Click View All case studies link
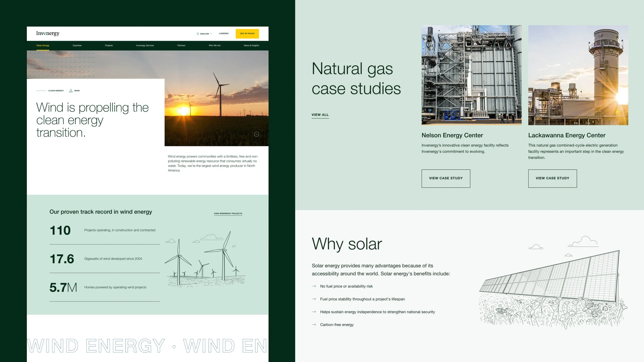The image size is (644, 362). point(320,115)
